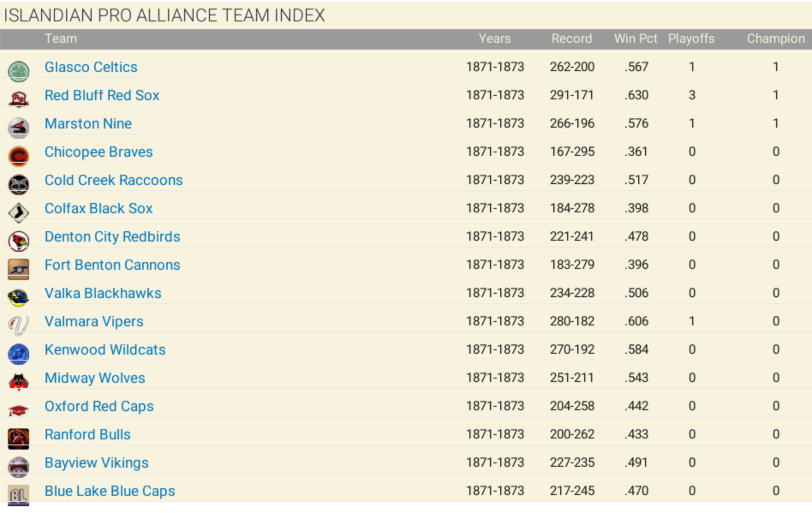
Task: Click the Glasco Celtics team logo
Action: pyautogui.click(x=18, y=71)
